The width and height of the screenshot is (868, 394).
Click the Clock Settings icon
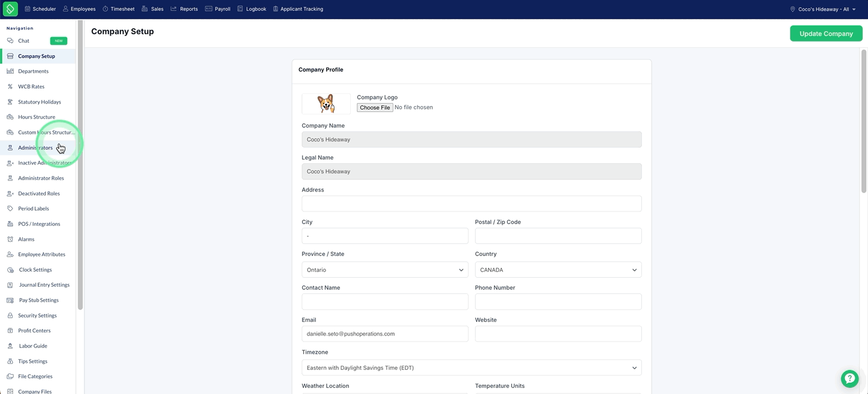(10, 270)
